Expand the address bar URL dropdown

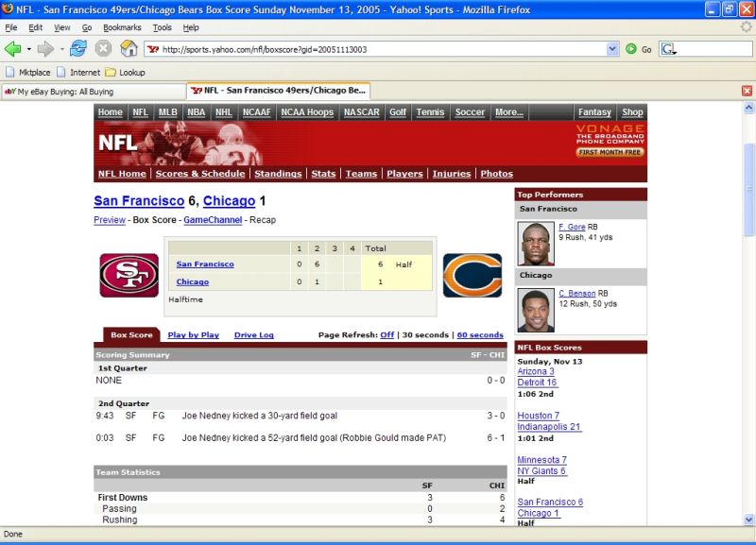pos(612,49)
